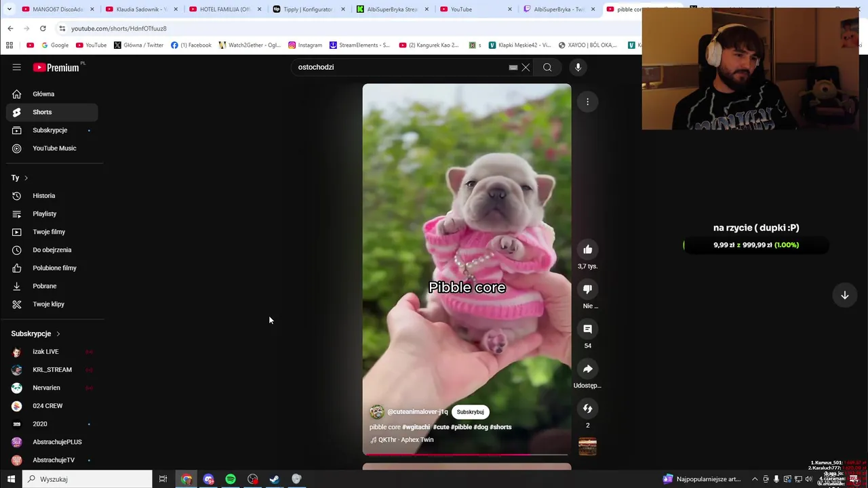Subscribe with the Subskrybuj button
The width and height of the screenshot is (868, 488).
(x=470, y=412)
